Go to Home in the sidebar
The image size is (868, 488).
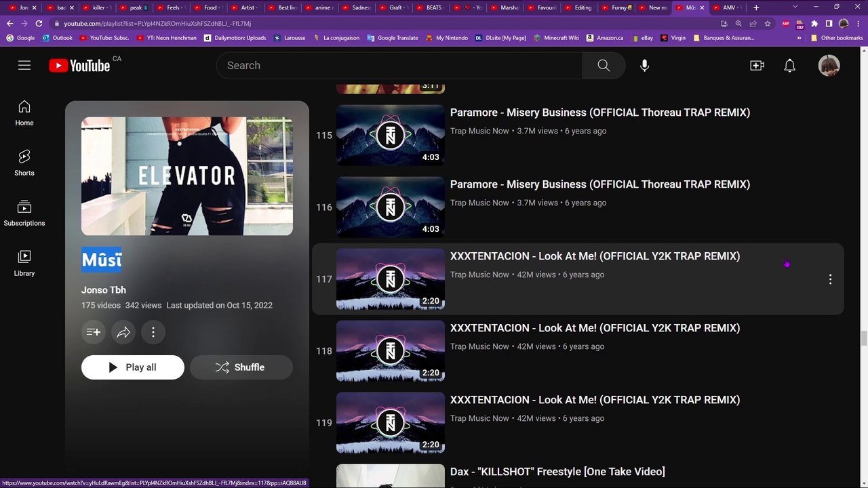(x=24, y=113)
